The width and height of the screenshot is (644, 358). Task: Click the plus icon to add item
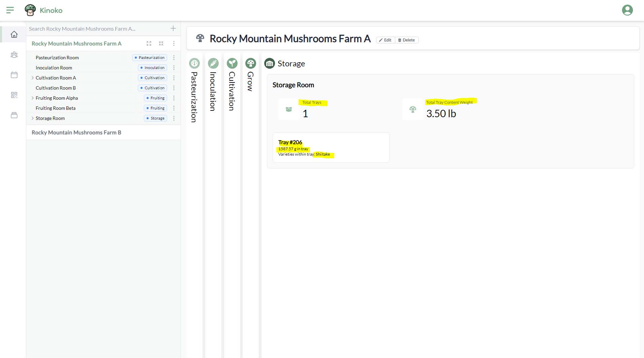point(173,29)
